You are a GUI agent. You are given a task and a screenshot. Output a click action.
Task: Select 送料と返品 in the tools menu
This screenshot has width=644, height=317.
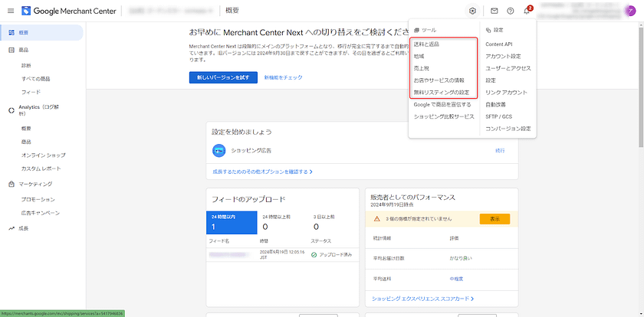[426, 44]
